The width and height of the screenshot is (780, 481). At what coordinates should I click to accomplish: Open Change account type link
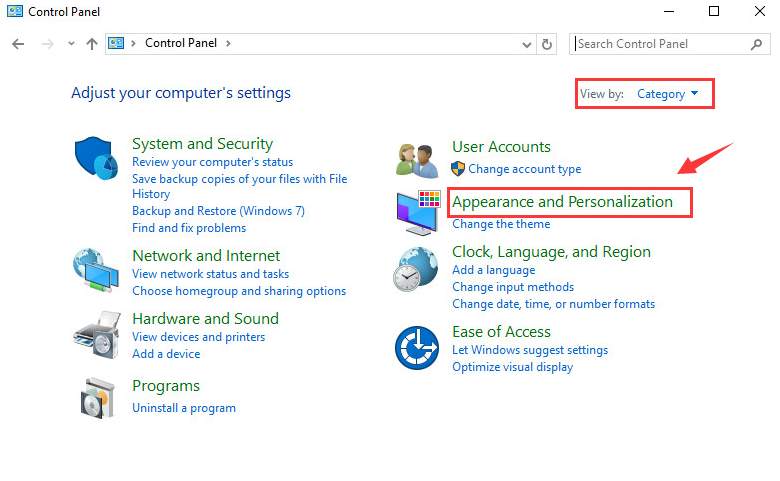click(x=524, y=169)
